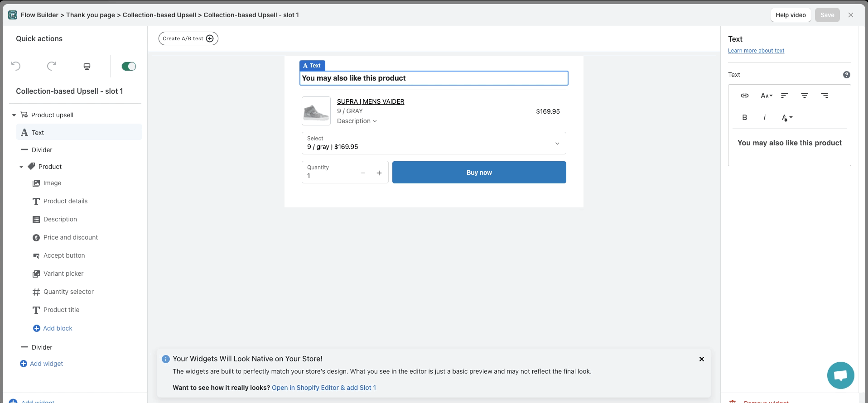
Task: Apply bold formatting to text
Action: [744, 117]
